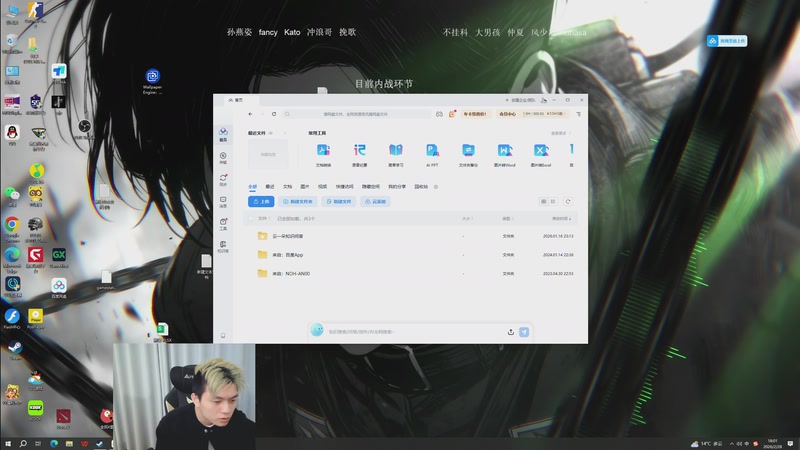
Task: Click the upload icon in the AI search bar
Action: [511, 332]
